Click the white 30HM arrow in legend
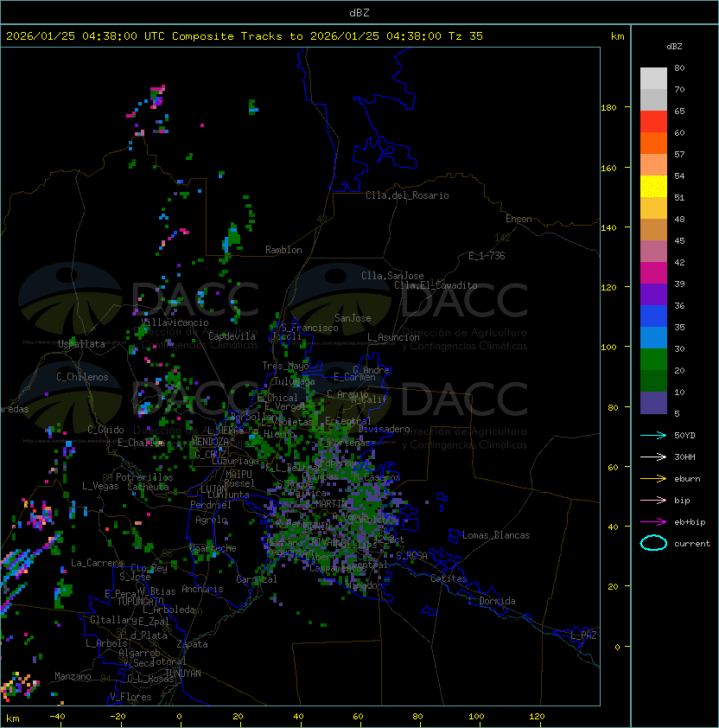The height and width of the screenshot is (728, 719). [x=653, y=457]
